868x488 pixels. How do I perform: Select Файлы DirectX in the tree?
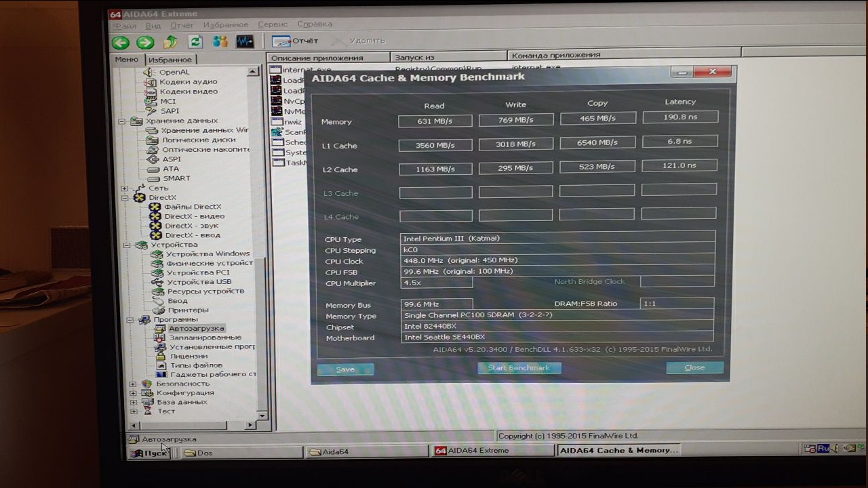(193, 207)
